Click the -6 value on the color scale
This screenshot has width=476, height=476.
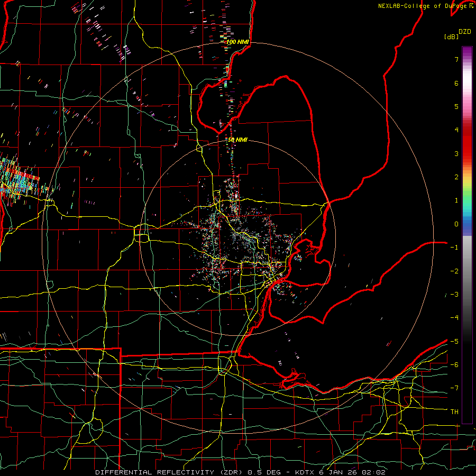(x=454, y=365)
